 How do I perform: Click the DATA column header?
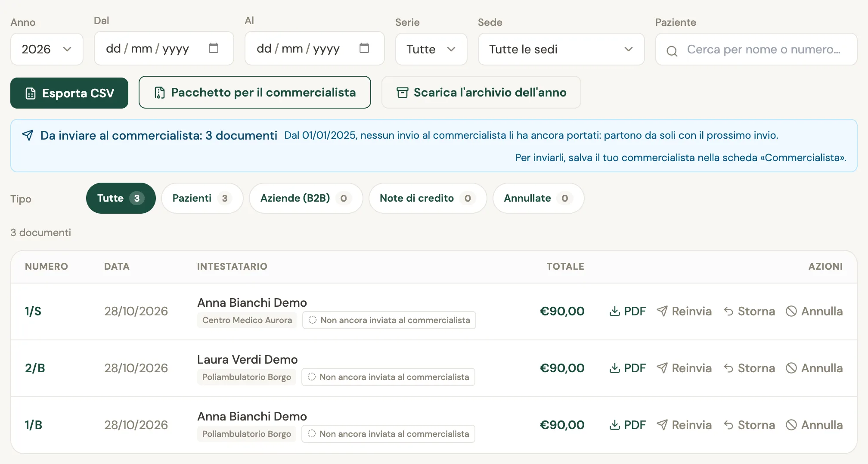tap(117, 266)
